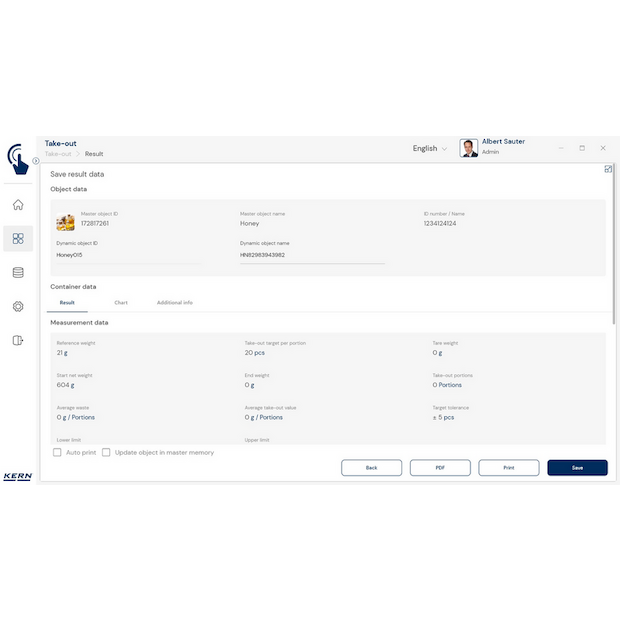Open settings gear in sidebar
This screenshot has width=620, height=620.
(x=18, y=306)
